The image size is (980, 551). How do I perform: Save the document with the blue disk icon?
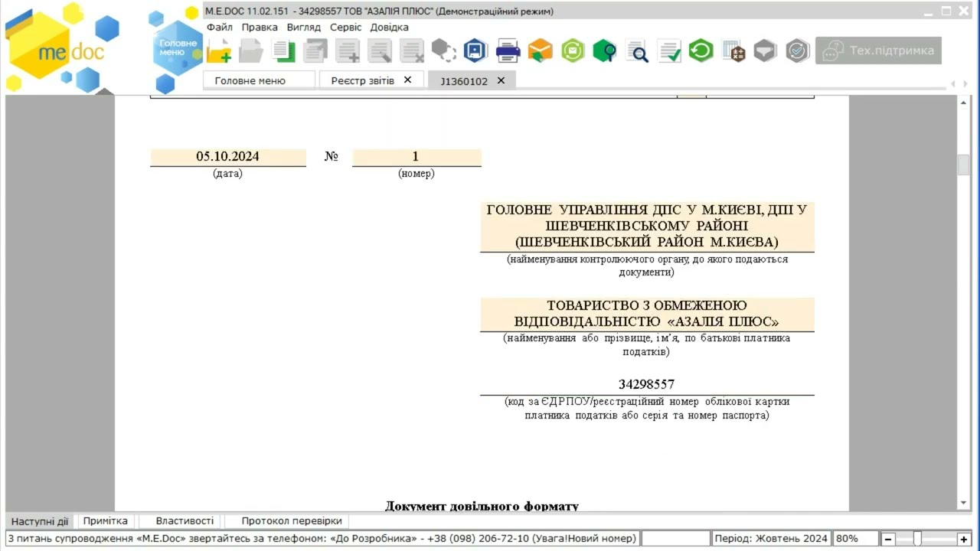click(476, 51)
